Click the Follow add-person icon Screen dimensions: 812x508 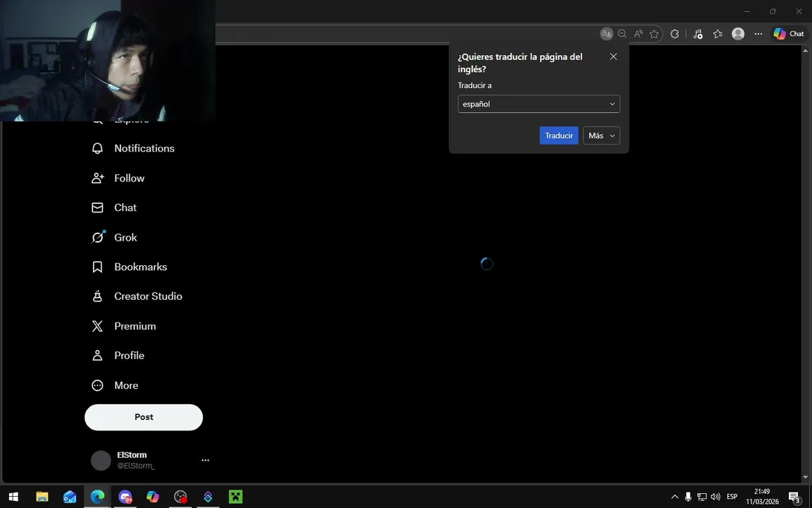[97, 178]
